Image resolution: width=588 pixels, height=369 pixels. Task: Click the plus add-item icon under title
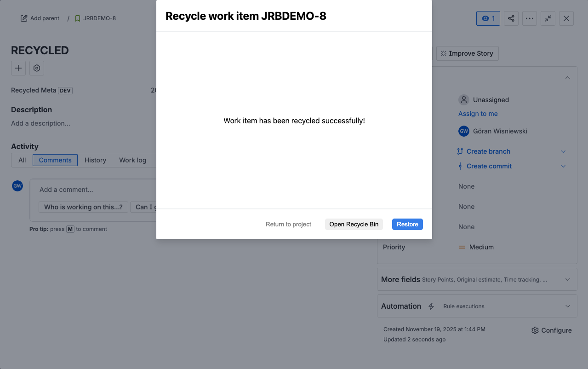18,68
